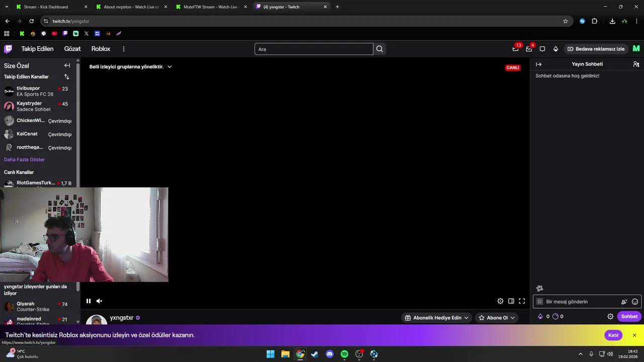Open Bits cheer icon in chat input
The height and width of the screenshot is (362, 644).
click(x=624, y=302)
